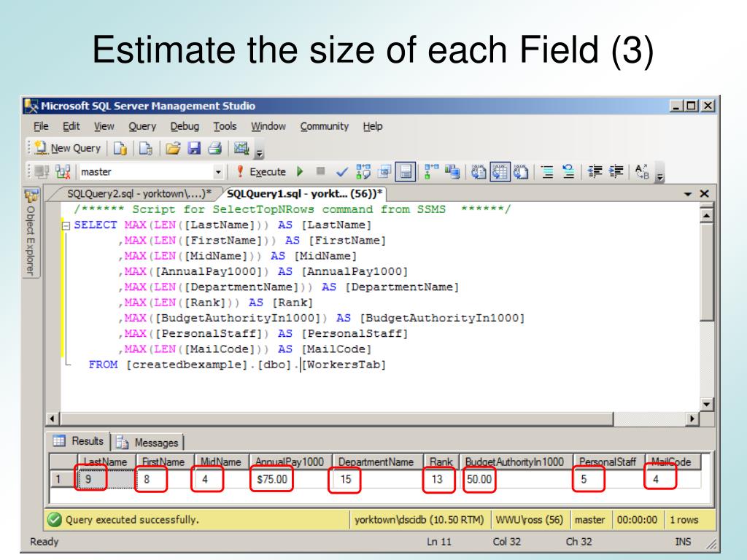
Task: Click the WWU\ross (56) status entry
Action: coord(529,519)
